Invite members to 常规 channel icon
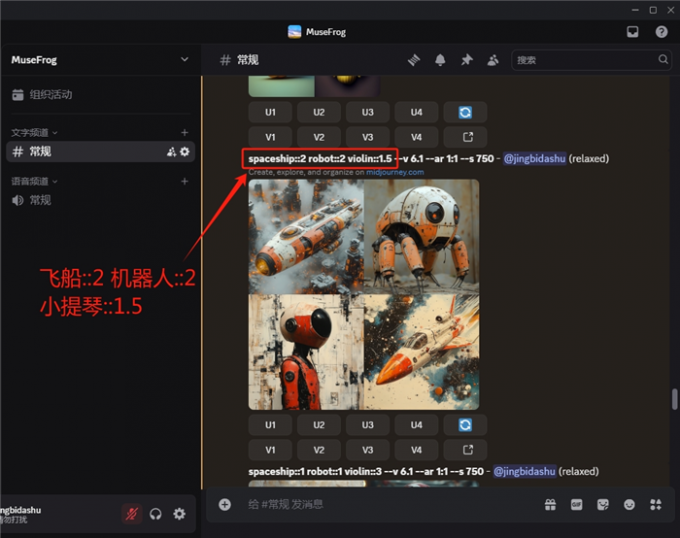The width and height of the screenshot is (680, 538). tap(171, 152)
